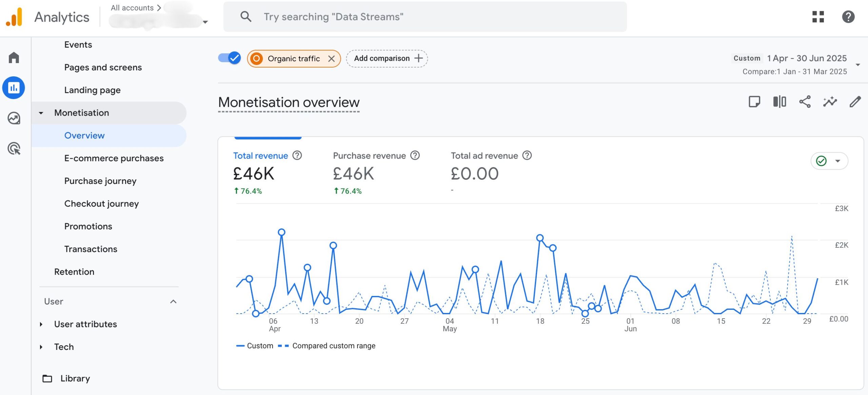Open the E-commerce purchases report
This screenshot has height=395, width=868.
[x=114, y=158]
